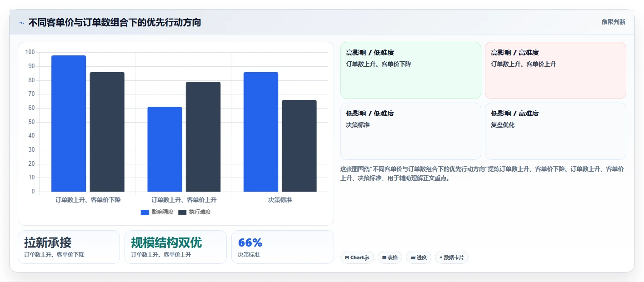The image size is (644, 282).
Task: Click the blue bar for 订单数上升、客单价上升
Action: click(x=165, y=149)
